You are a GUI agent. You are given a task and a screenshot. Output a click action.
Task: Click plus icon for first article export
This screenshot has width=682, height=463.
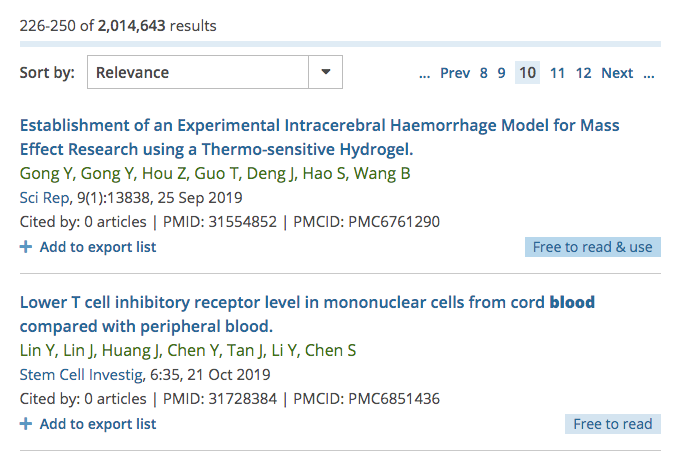pyautogui.click(x=25, y=247)
